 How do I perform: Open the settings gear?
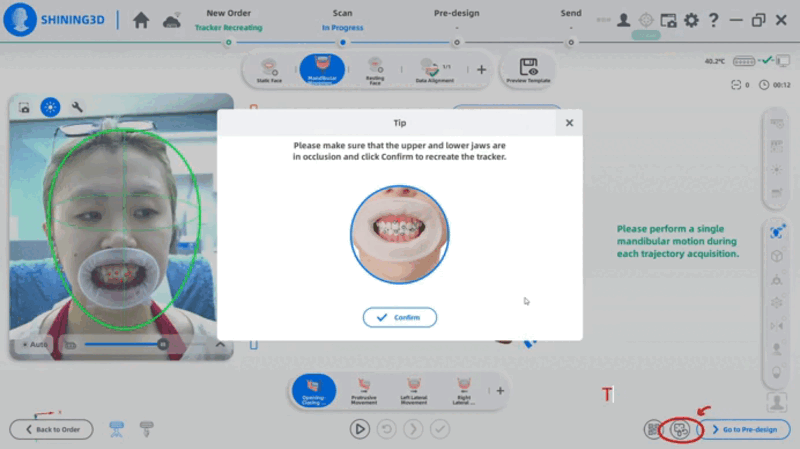(691, 20)
